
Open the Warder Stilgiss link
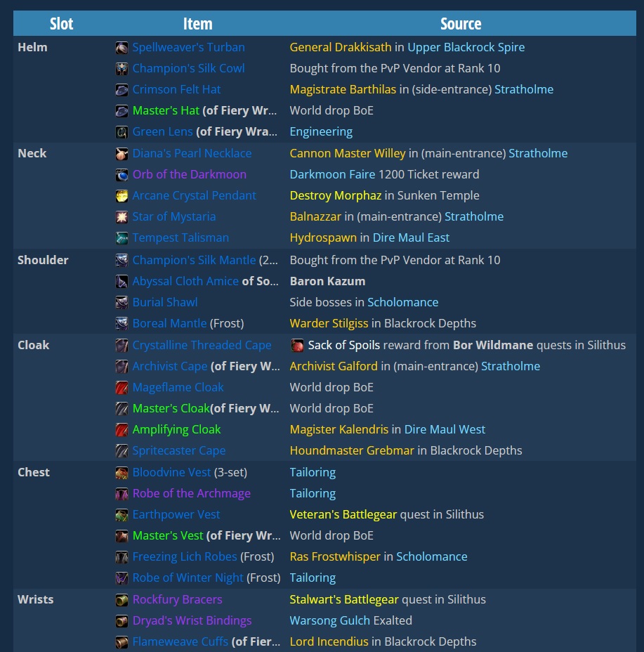coord(329,323)
